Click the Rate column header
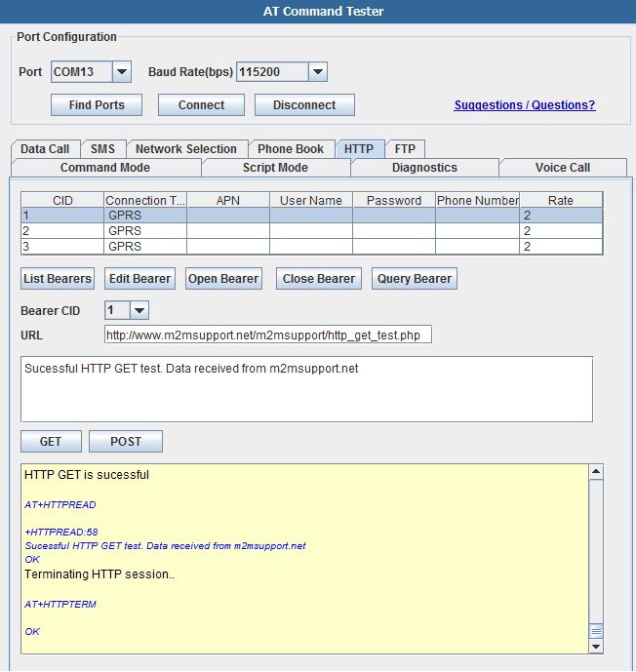This screenshot has width=636, height=672. (561, 200)
